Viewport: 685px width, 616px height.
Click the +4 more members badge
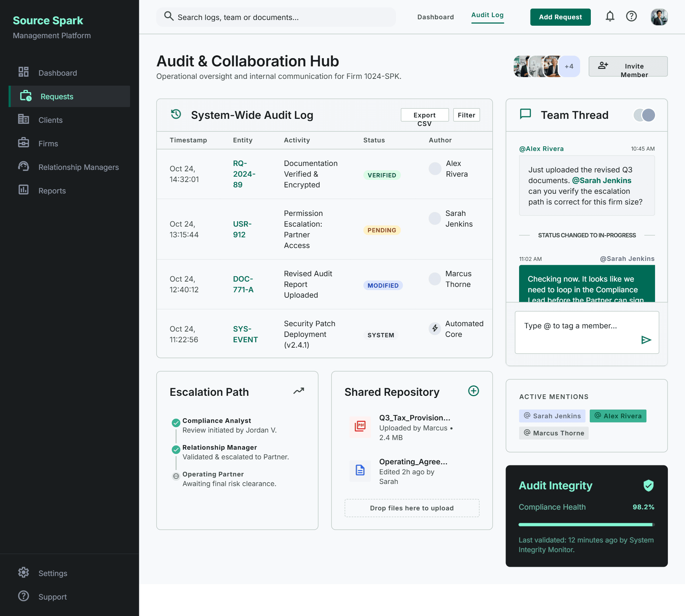click(x=569, y=66)
